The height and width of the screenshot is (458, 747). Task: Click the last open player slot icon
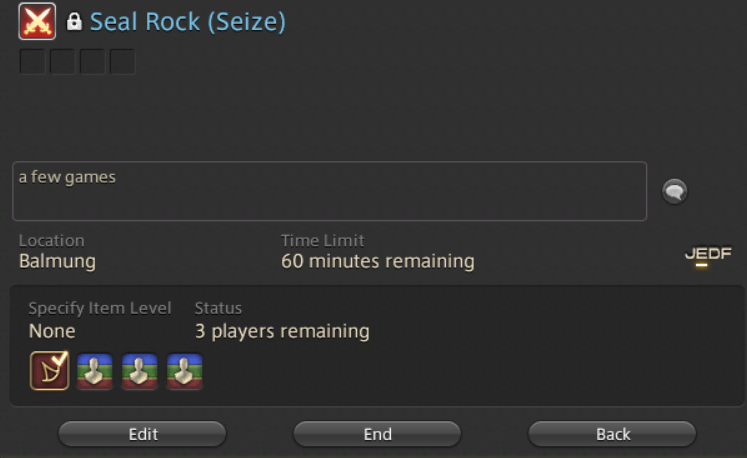(184, 371)
